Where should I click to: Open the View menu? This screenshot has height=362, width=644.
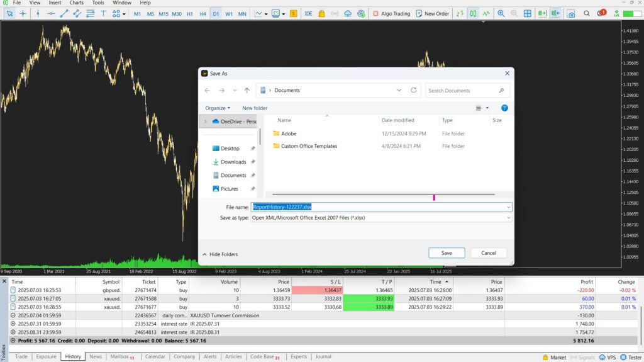[x=35, y=3]
